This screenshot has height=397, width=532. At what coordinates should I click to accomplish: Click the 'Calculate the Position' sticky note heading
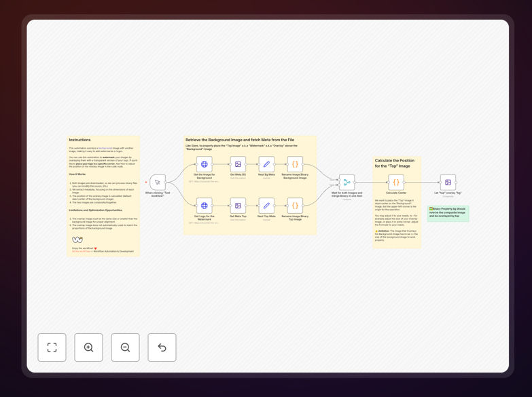click(x=395, y=163)
